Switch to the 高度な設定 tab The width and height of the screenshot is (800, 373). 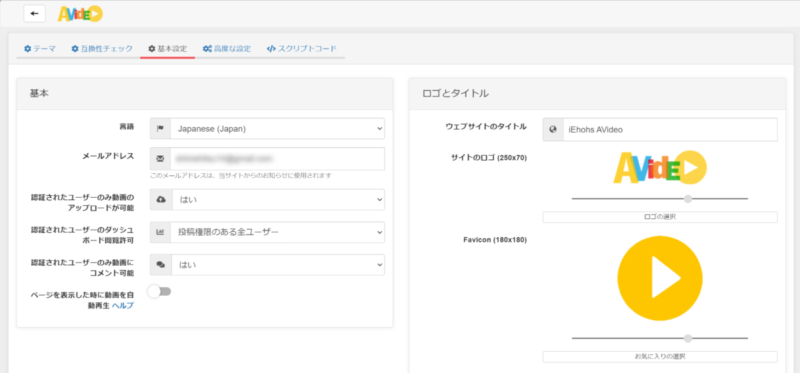[x=227, y=48]
